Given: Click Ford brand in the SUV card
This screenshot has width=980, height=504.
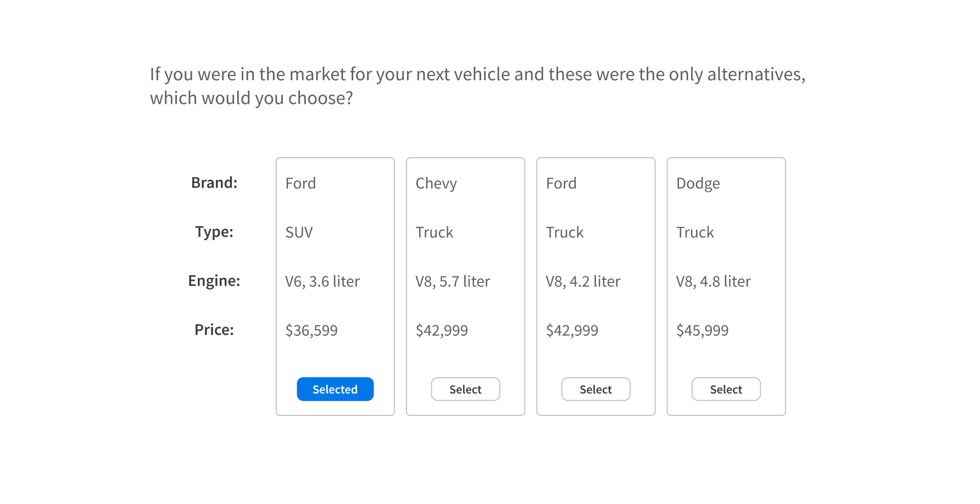Looking at the screenshot, I should click(300, 184).
